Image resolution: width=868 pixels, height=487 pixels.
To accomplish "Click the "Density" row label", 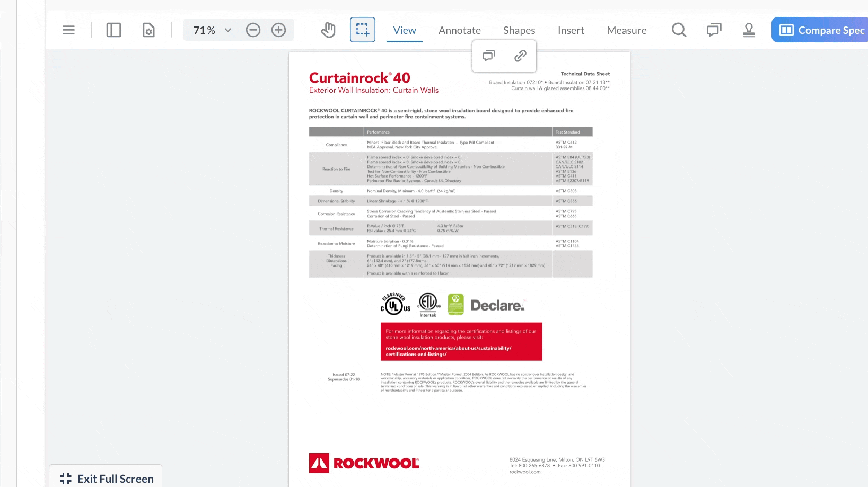I will pos(336,191).
